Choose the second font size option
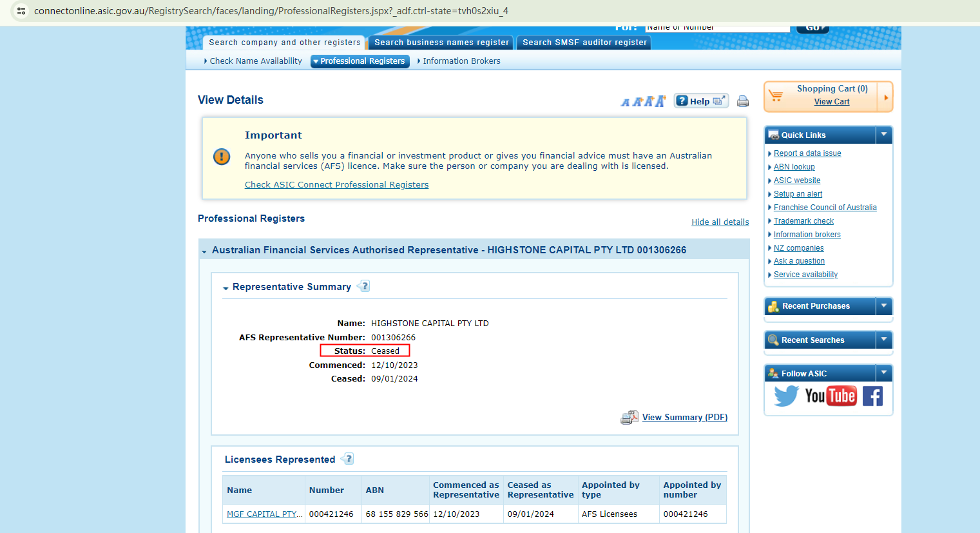The height and width of the screenshot is (533, 980). (x=637, y=102)
